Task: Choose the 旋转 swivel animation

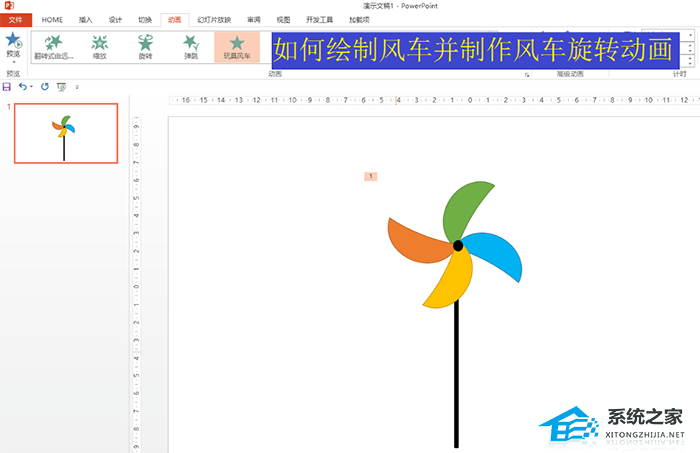Action: (x=146, y=46)
